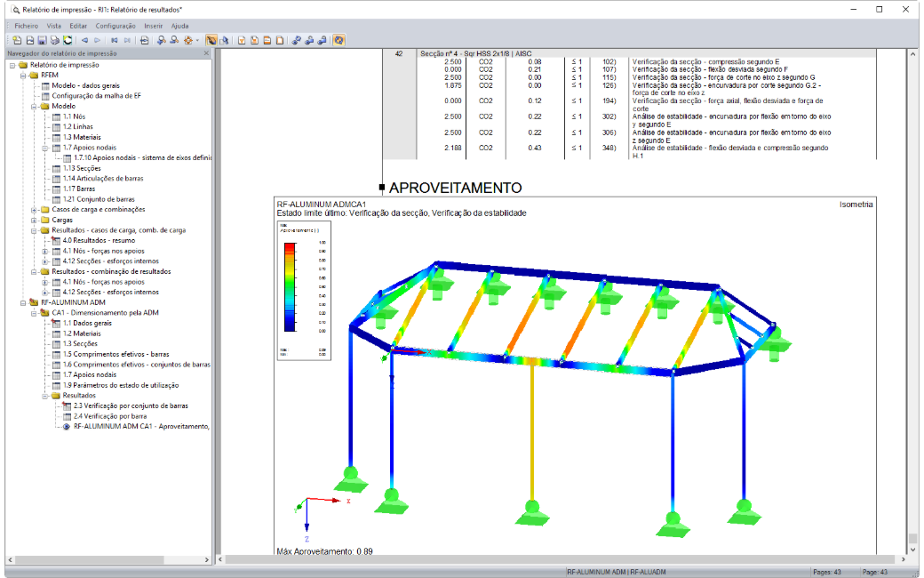This screenshot has width=924, height=578.
Task: Open the Inserir menu
Action: [x=153, y=26]
